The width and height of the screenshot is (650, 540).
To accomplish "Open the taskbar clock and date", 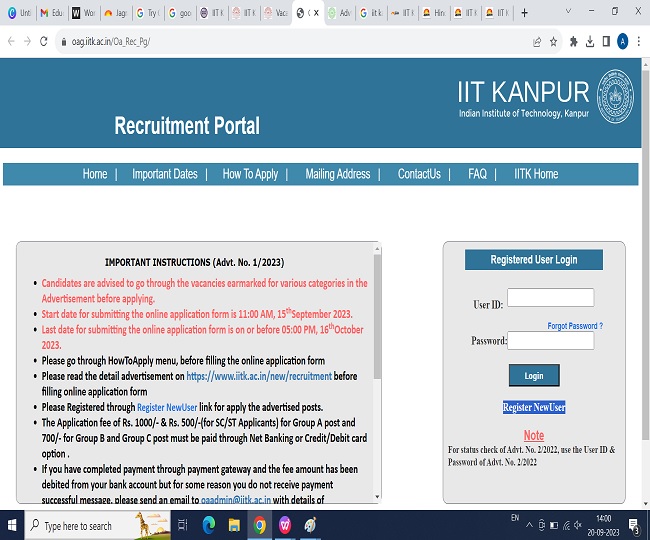I will (603, 525).
